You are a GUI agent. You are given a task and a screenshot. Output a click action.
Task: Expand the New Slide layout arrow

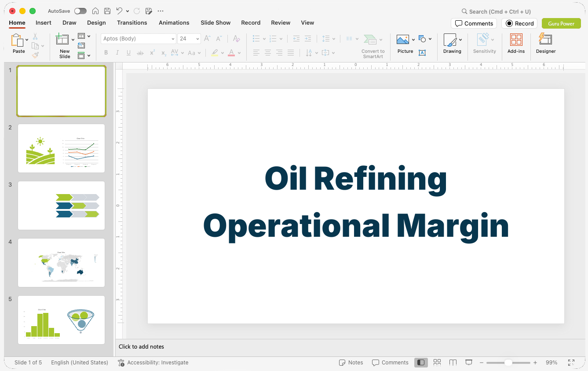(x=73, y=40)
